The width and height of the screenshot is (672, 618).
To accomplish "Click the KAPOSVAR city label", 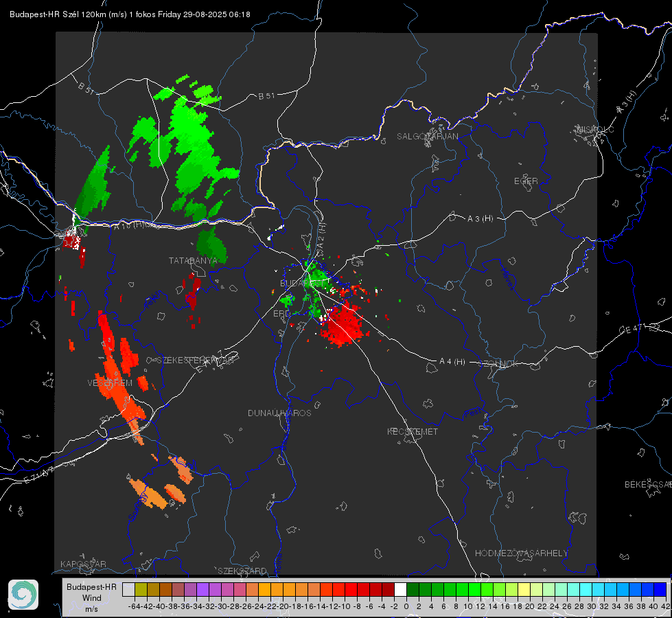I will point(83,564).
